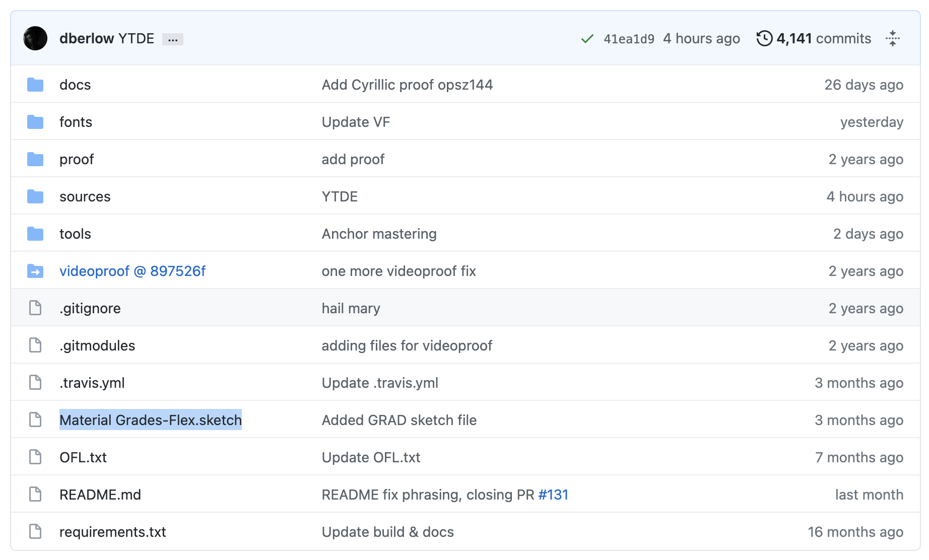
Task: Click dberlow's profile avatar
Action: click(x=35, y=38)
